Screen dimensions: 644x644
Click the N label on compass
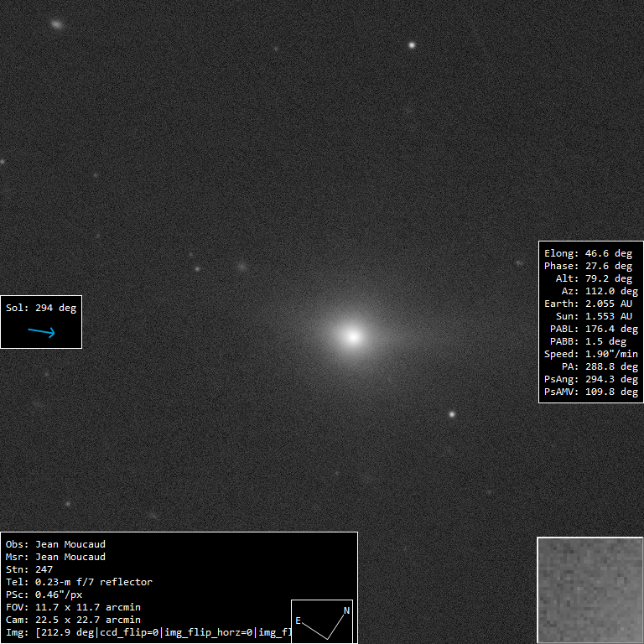(x=346, y=610)
